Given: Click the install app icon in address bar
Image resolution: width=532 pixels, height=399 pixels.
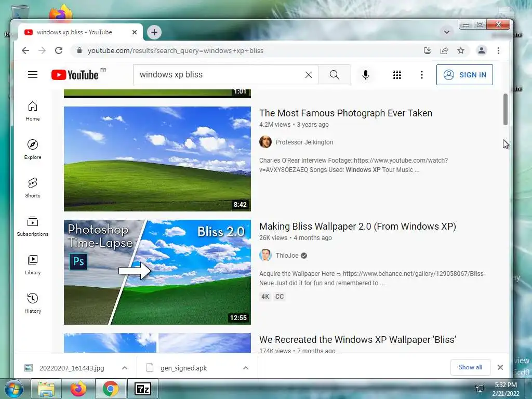Looking at the screenshot, I should [428, 50].
